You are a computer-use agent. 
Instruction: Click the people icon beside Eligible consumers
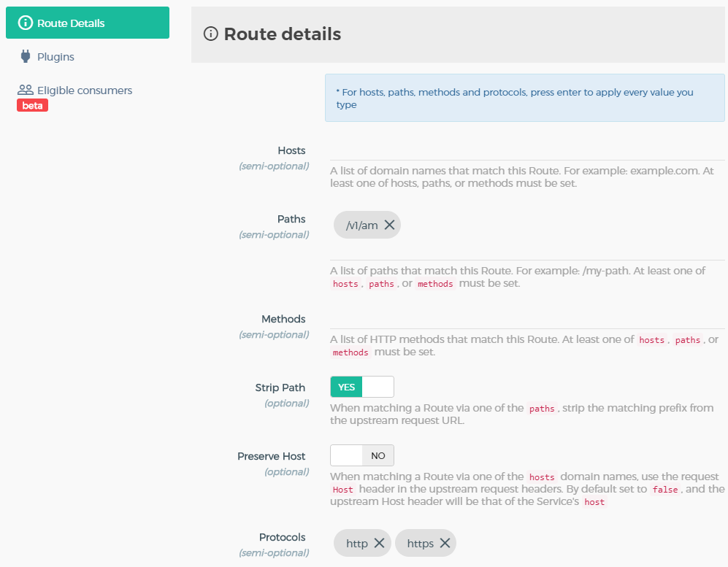click(26, 90)
